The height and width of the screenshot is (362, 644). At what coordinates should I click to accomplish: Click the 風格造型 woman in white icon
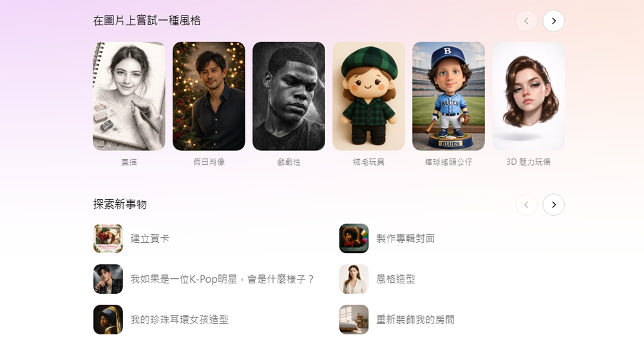[354, 279]
